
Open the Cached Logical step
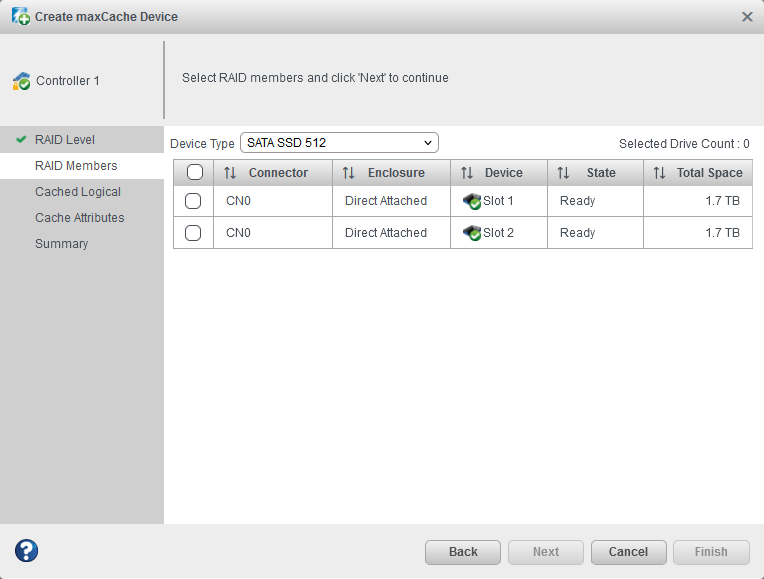[78, 192]
